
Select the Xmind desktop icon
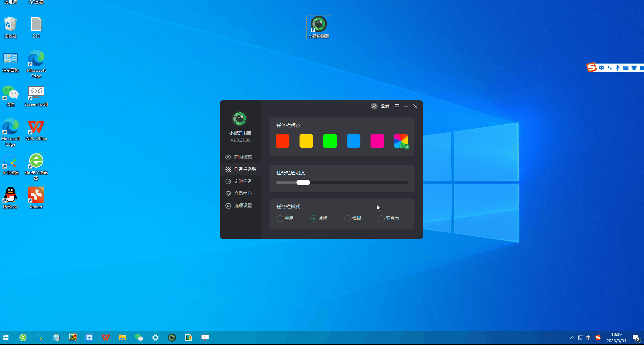[36, 198]
